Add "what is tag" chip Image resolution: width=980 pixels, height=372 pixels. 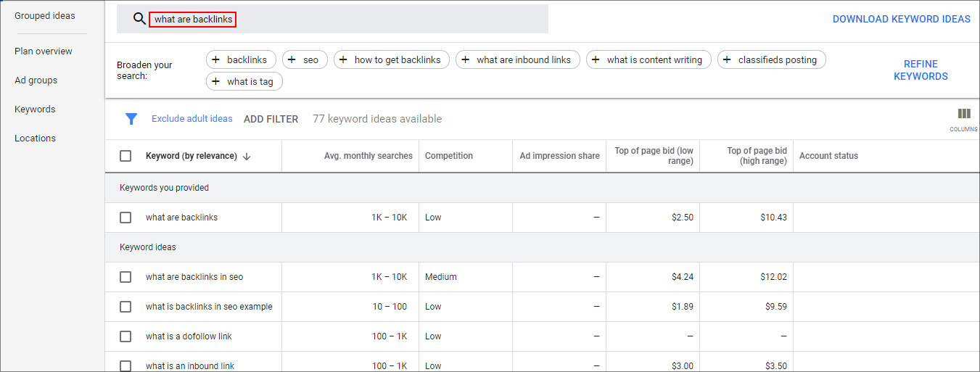pyautogui.click(x=244, y=81)
